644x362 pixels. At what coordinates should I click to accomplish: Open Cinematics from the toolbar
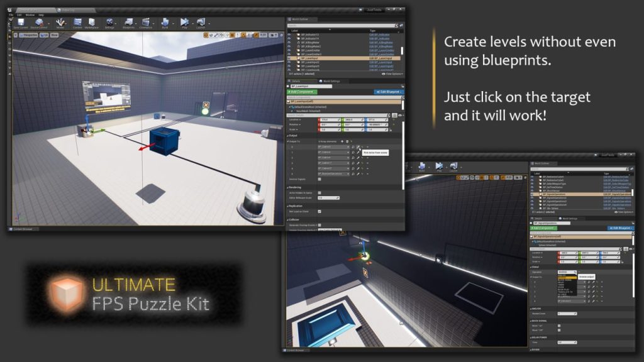(146, 23)
